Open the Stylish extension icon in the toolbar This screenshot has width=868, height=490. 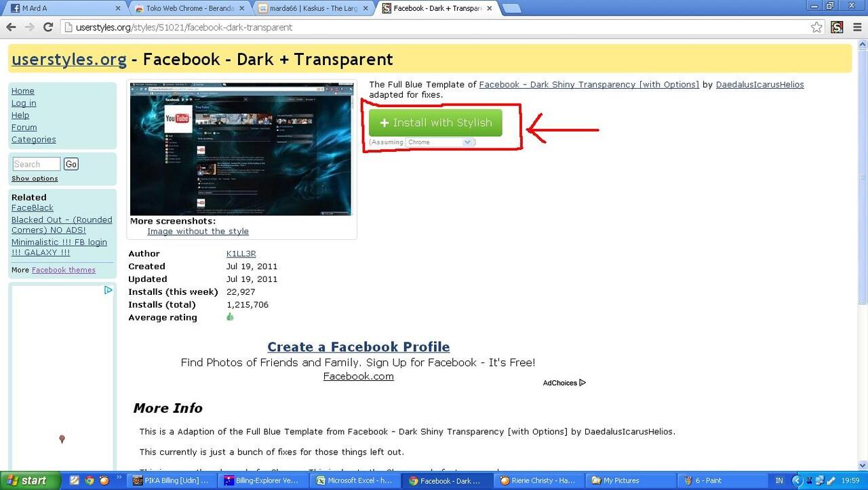coord(837,27)
